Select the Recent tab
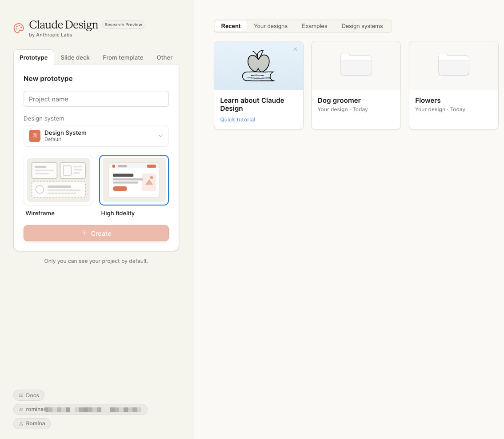 coord(231,26)
